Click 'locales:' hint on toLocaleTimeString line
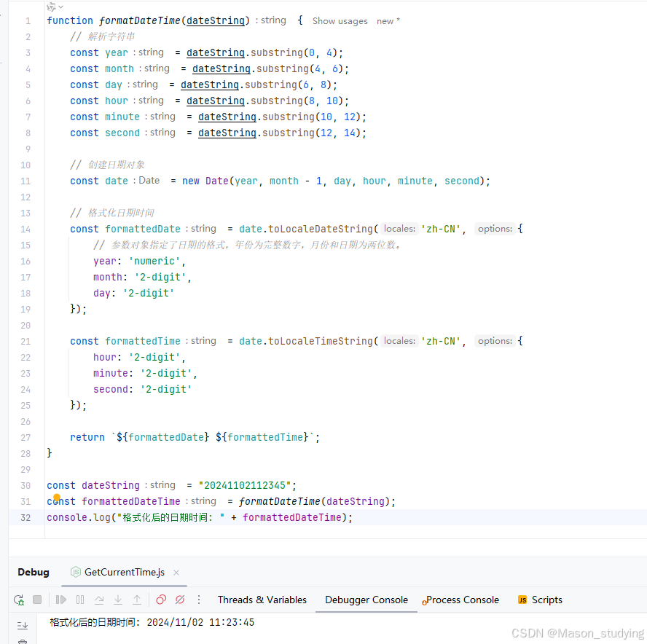The width and height of the screenshot is (647, 644). pyautogui.click(x=399, y=341)
